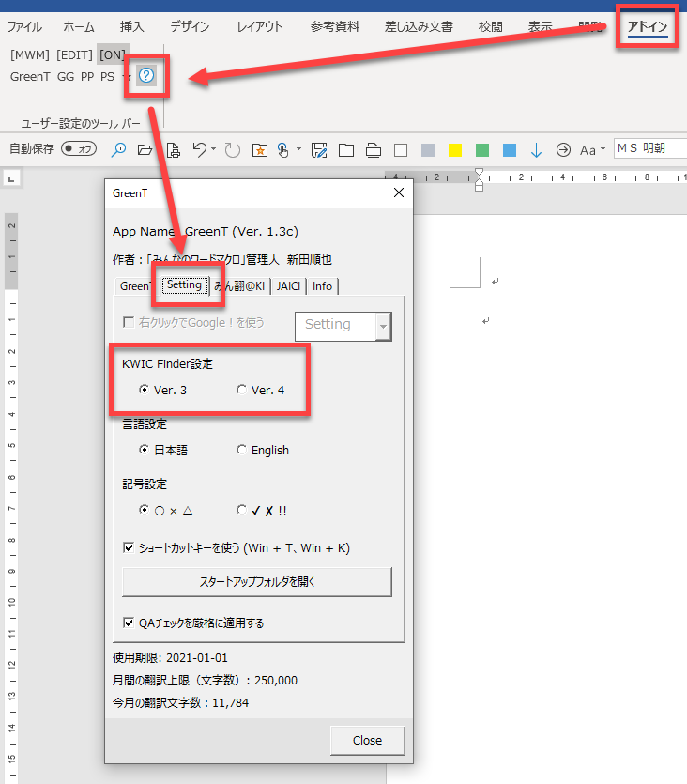
Task: Click the undo arrow icon
Action: point(198,149)
